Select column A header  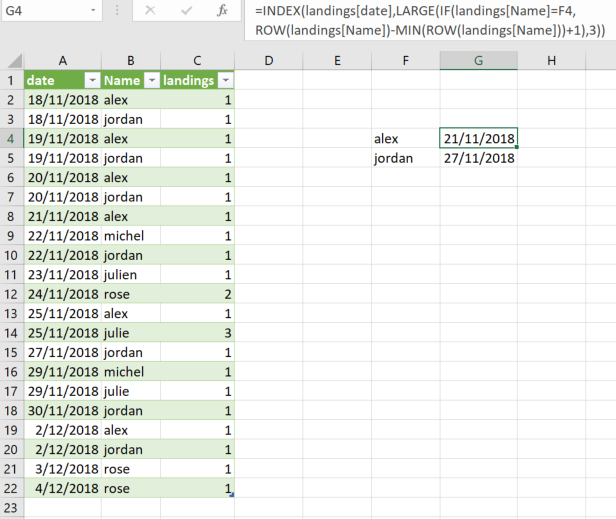(x=62, y=61)
